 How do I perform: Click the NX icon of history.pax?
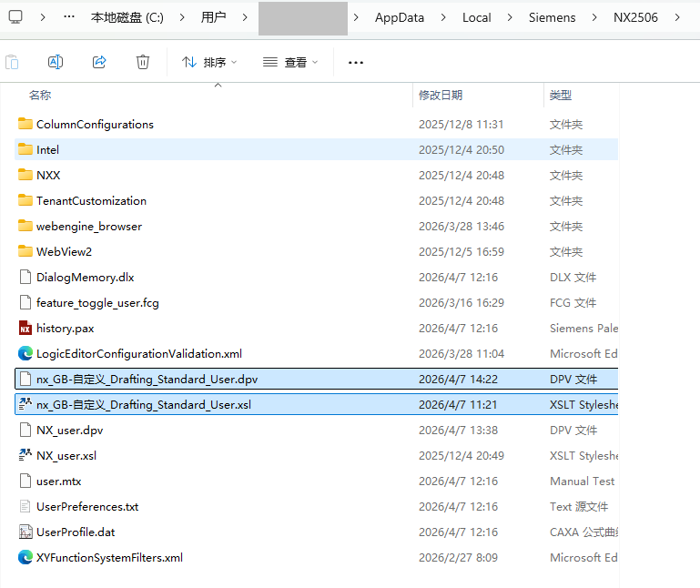point(25,328)
